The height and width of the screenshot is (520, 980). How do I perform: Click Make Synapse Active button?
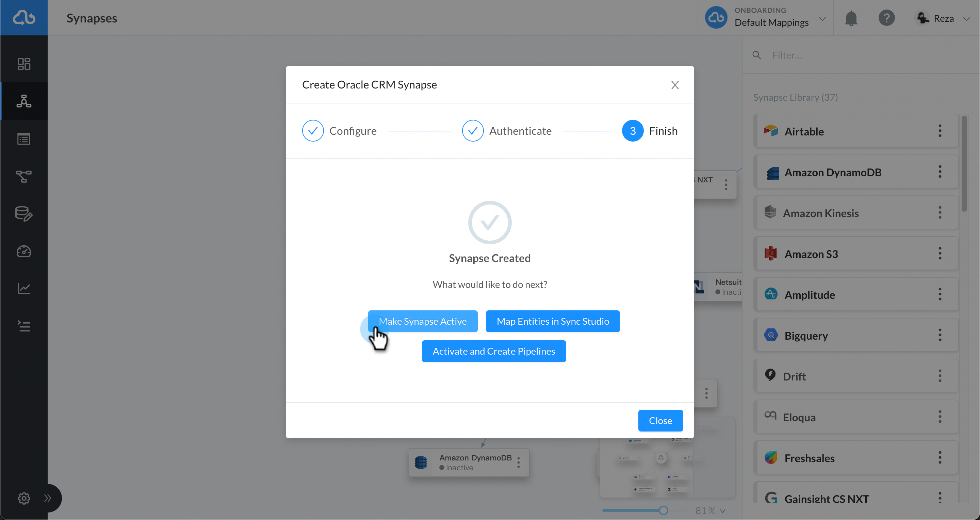pyautogui.click(x=422, y=321)
